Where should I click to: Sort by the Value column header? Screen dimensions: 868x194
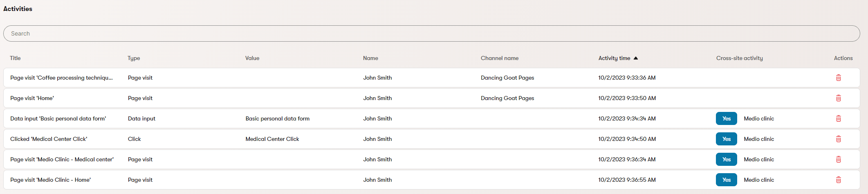[252, 58]
